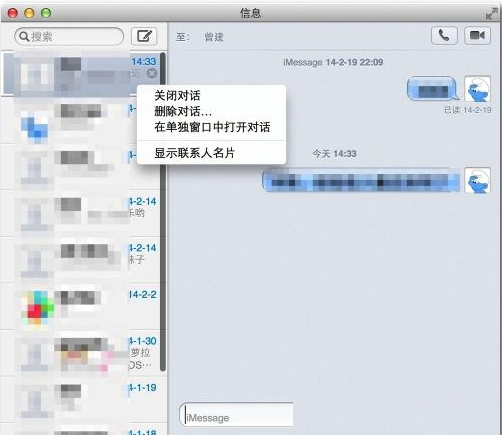Viewport: 502px width, 435px height.
Task: Click the compose new message icon
Action: point(144,36)
